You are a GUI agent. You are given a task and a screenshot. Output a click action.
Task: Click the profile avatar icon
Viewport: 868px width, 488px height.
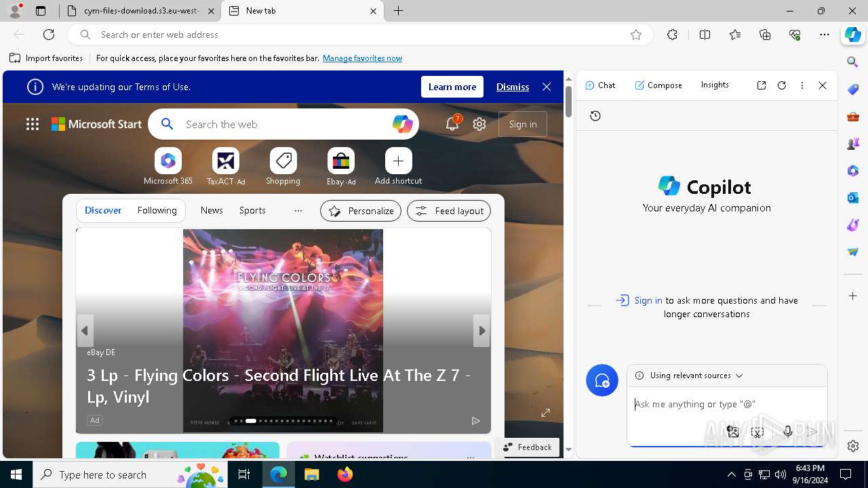click(15, 11)
